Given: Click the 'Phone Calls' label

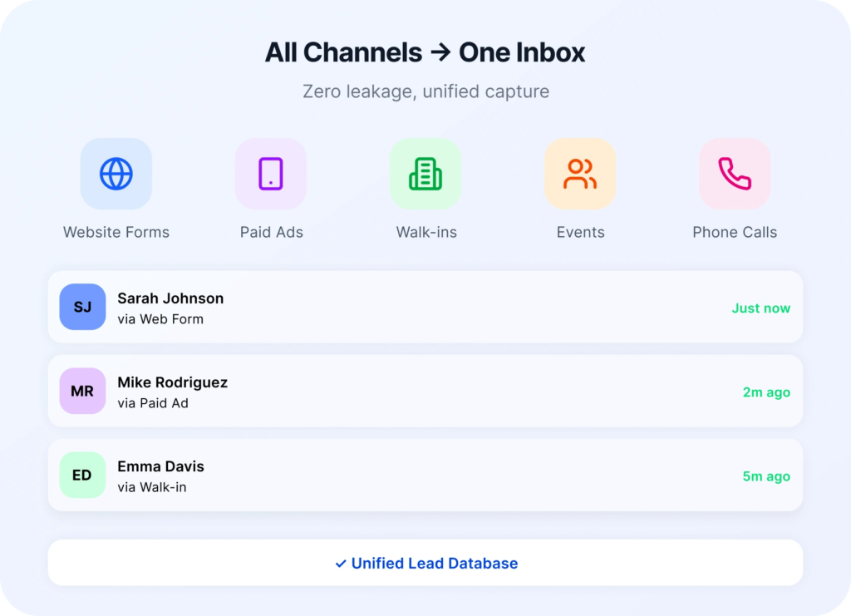Looking at the screenshot, I should click(735, 232).
